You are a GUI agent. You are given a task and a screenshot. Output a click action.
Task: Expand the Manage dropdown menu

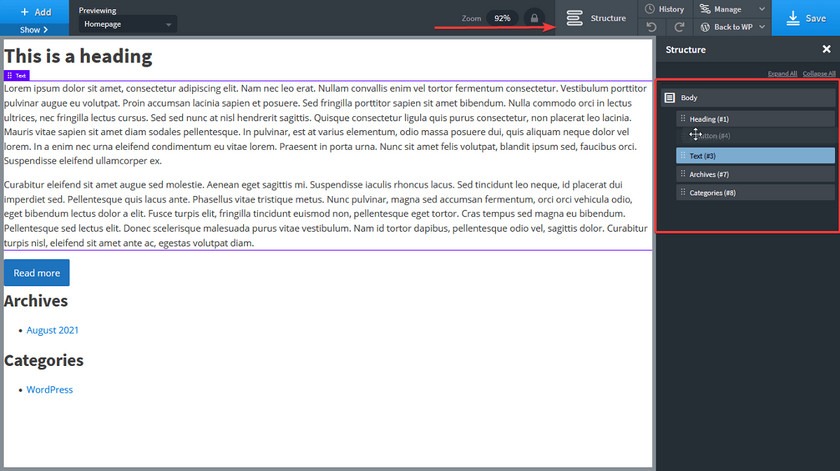pos(762,9)
